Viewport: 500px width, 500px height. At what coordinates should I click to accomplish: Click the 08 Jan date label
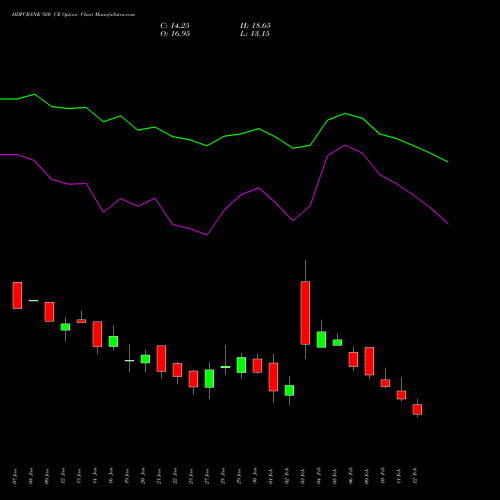point(31,476)
